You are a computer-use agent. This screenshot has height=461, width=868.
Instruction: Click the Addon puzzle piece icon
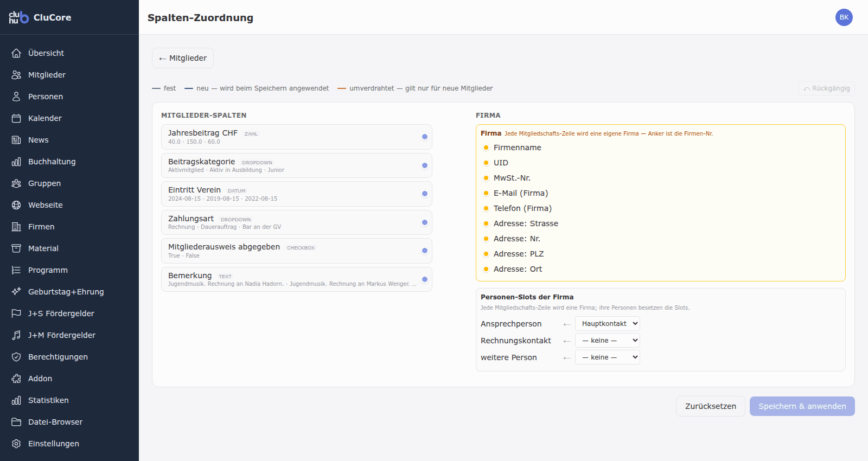[x=16, y=379]
